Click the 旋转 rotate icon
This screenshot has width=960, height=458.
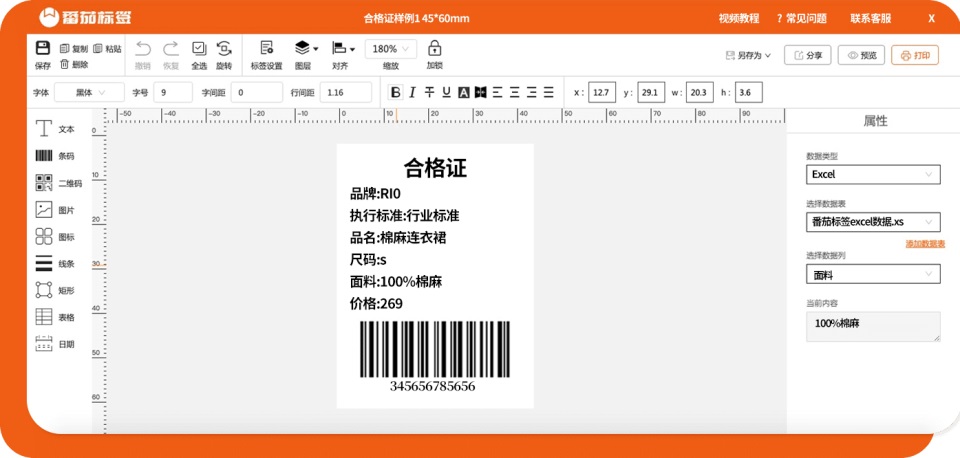(x=224, y=48)
